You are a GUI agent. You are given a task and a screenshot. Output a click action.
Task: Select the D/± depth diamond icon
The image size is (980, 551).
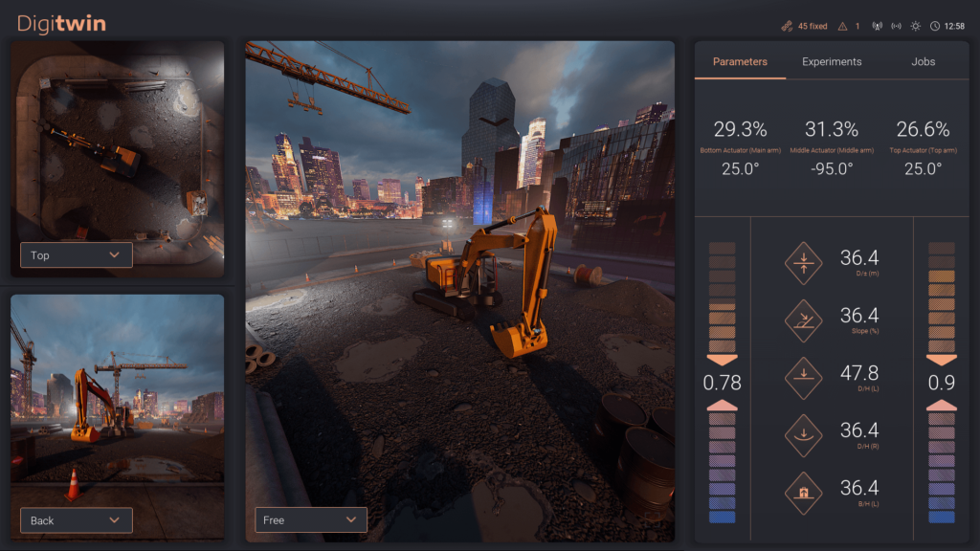click(804, 263)
